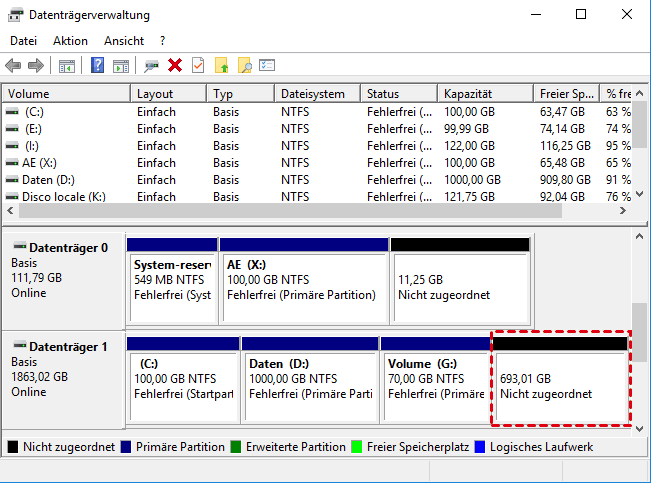Click the blue Primäre Partition legend swatch
651x483 pixels.
[x=127, y=447]
